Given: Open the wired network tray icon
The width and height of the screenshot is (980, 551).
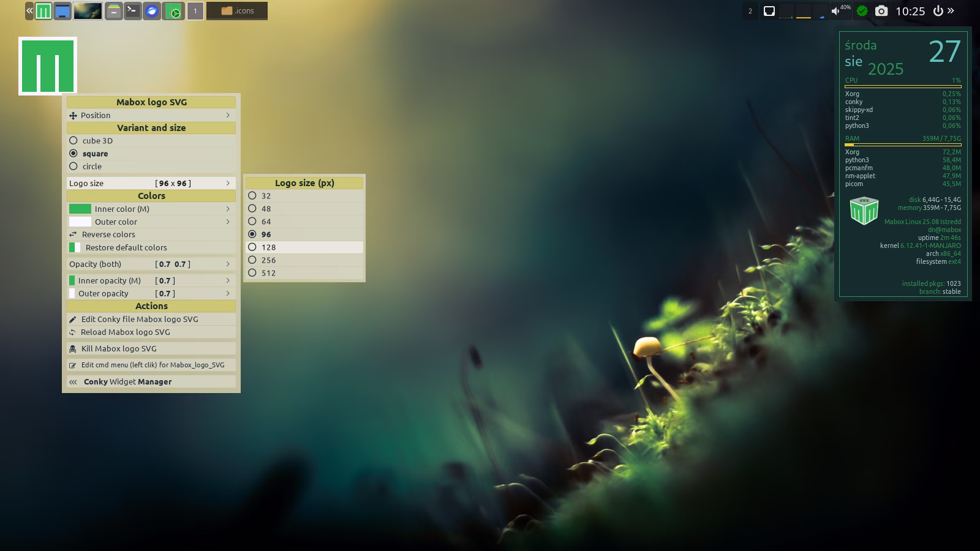Looking at the screenshot, I should [x=769, y=11].
